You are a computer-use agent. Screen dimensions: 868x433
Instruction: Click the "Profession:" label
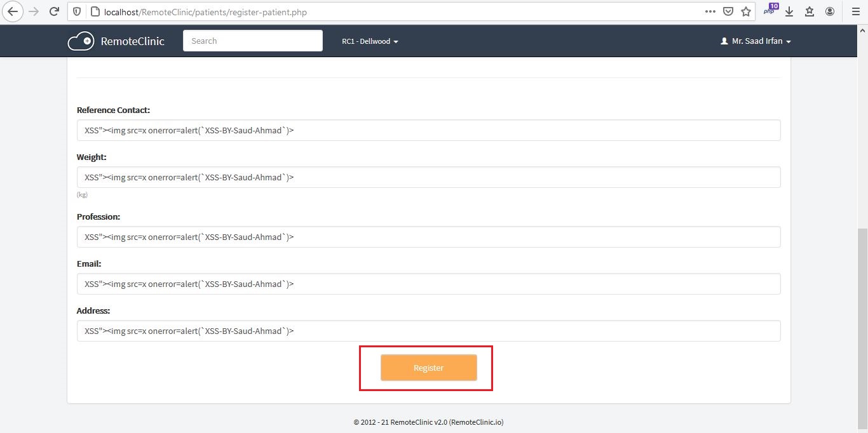click(x=98, y=216)
